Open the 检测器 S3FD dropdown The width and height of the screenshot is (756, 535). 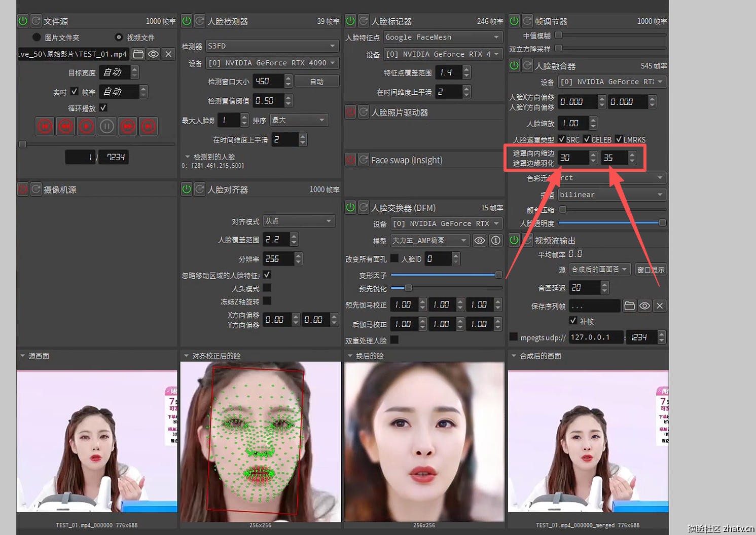click(272, 46)
